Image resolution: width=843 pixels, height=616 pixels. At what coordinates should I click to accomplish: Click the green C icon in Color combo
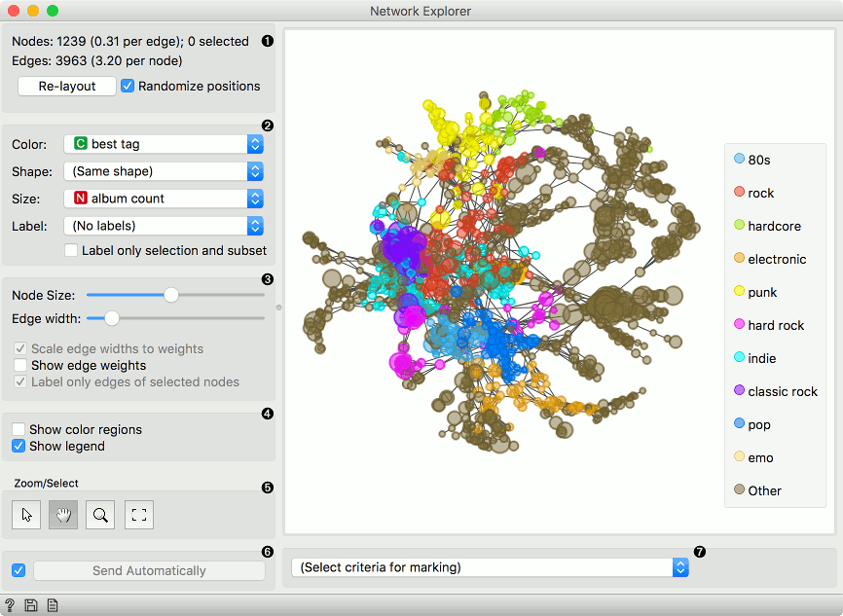point(80,143)
